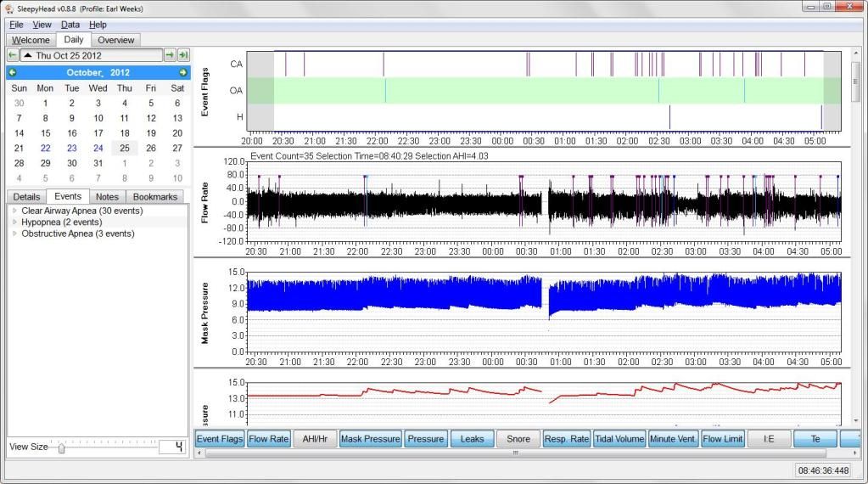This screenshot has height=484, width=868.
Task: Toggle the AHI/Hr graph button
Action: point(315,439)
